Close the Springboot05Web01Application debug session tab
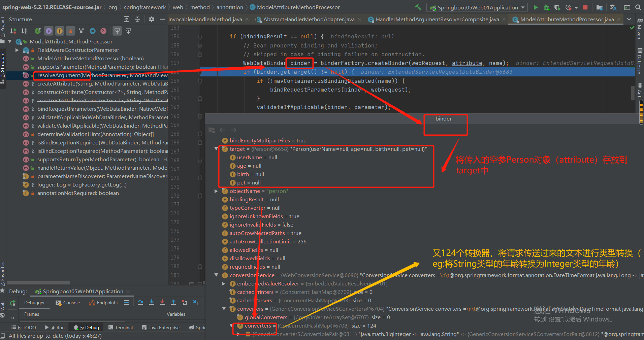 (x=128, y=292)
